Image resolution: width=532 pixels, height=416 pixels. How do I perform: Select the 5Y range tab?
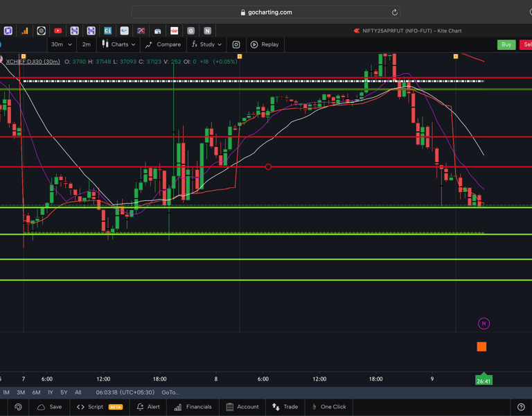click(x=64, y=392)
